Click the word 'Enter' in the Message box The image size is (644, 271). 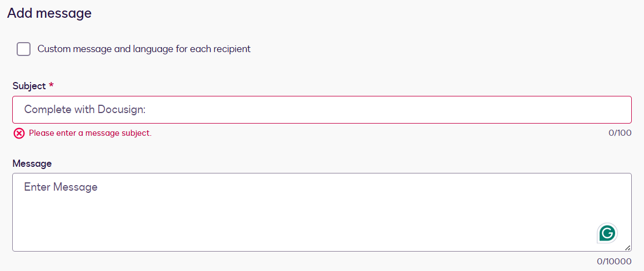[x=37, y=187]
